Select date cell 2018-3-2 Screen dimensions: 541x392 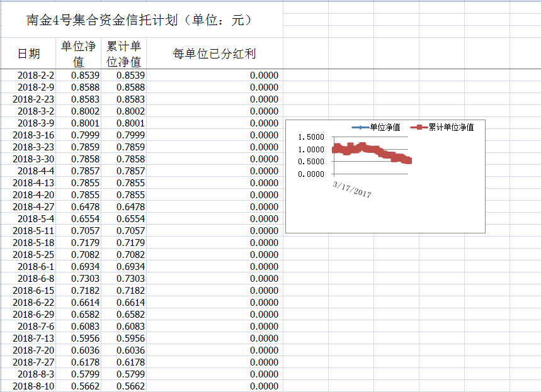coord(28,111)
